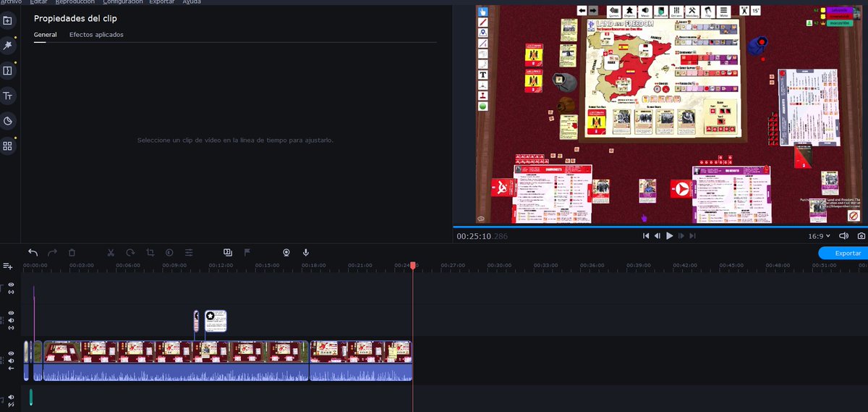Split clip with the scissors tool
868x412 pixels.
click(111, 252)
